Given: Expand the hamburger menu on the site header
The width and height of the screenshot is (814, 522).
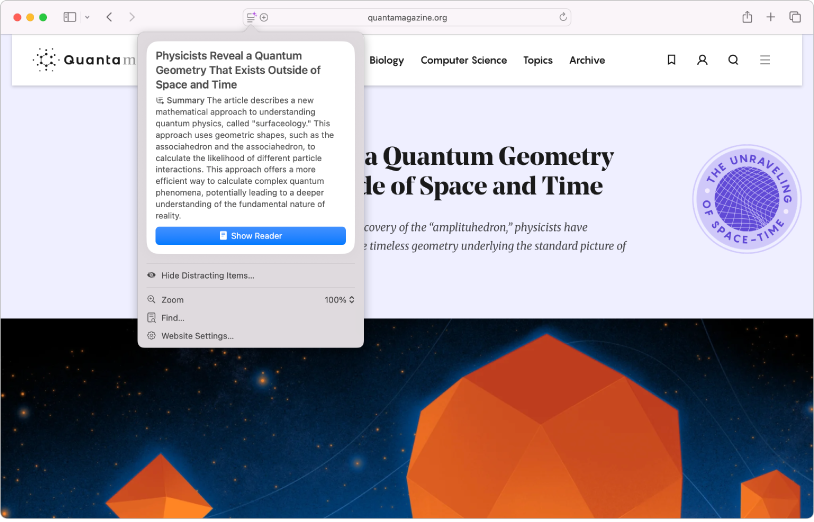Looking at the screenshot, I should point(765,60).
